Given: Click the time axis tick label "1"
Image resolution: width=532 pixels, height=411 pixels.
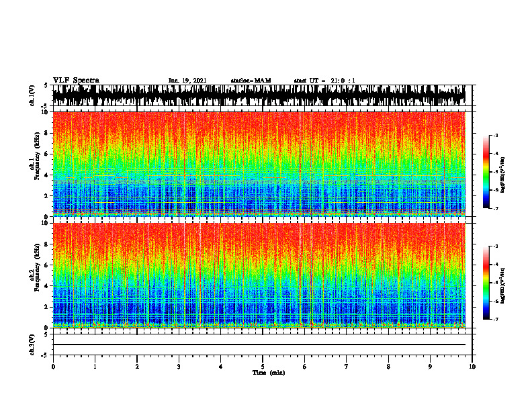Looking at the screenshot, I should click(x=95, y=367).
